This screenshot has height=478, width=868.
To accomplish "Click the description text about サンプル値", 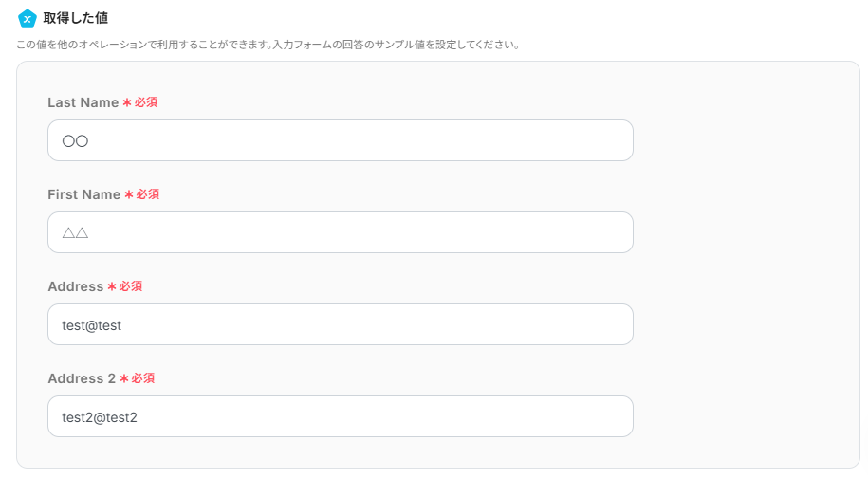I will click(x=268, y=45).
